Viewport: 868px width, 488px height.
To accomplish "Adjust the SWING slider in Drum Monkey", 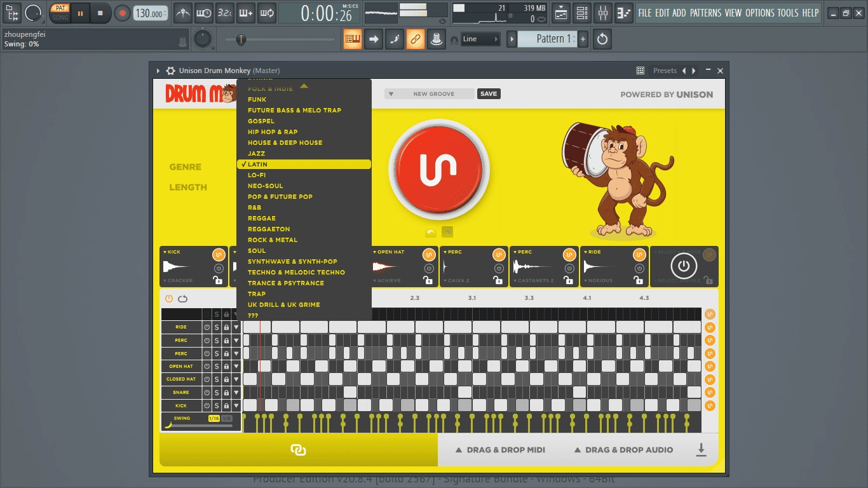I will [200, 426].
